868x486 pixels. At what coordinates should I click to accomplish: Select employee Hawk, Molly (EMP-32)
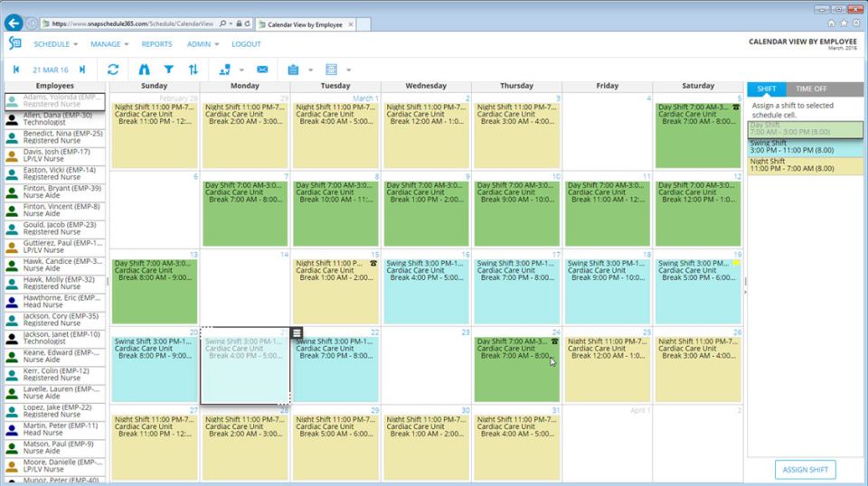point(55,283)
